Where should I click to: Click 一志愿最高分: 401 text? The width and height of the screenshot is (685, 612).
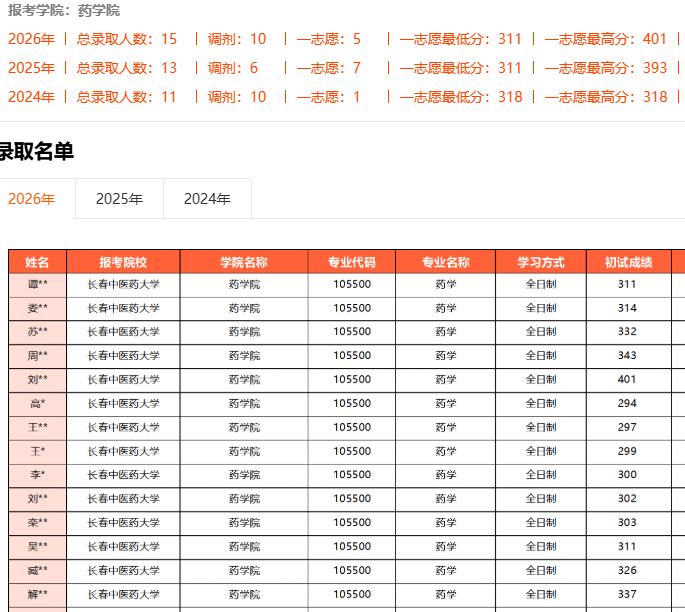coord(606,39)
